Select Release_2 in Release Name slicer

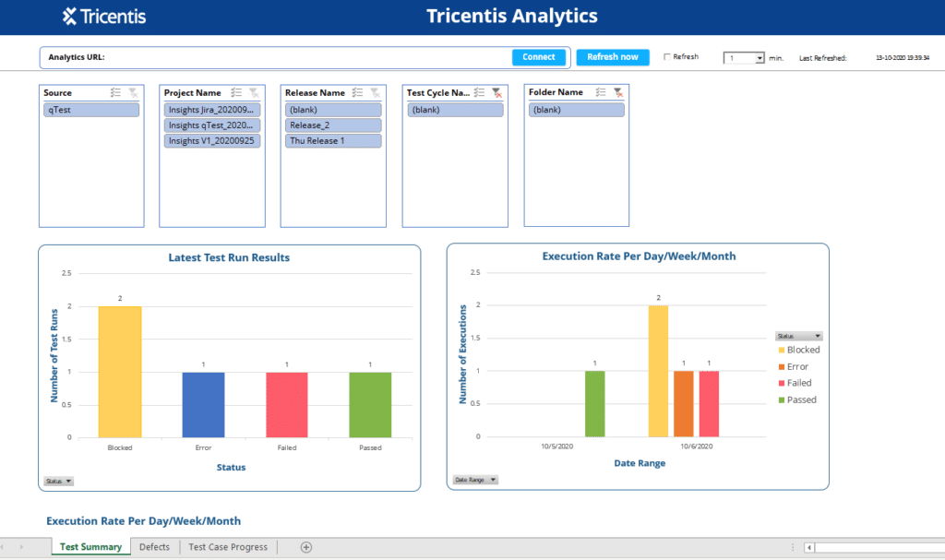333,125
